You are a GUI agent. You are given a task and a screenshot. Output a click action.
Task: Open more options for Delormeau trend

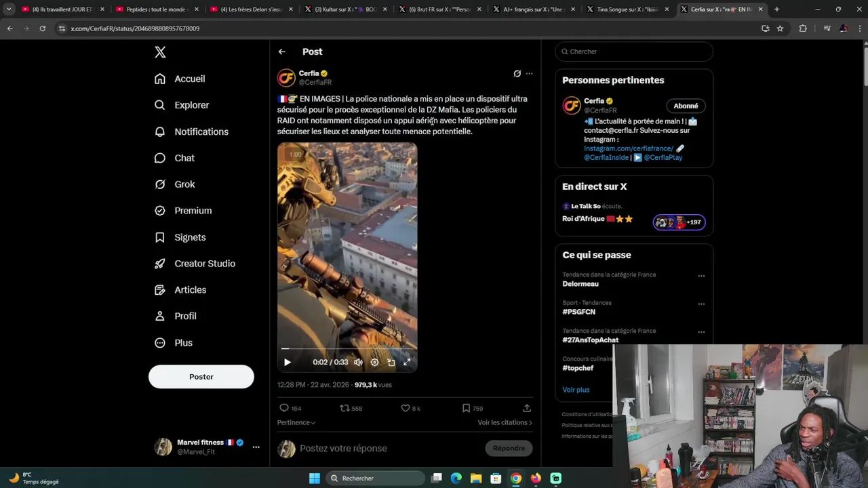701,276
